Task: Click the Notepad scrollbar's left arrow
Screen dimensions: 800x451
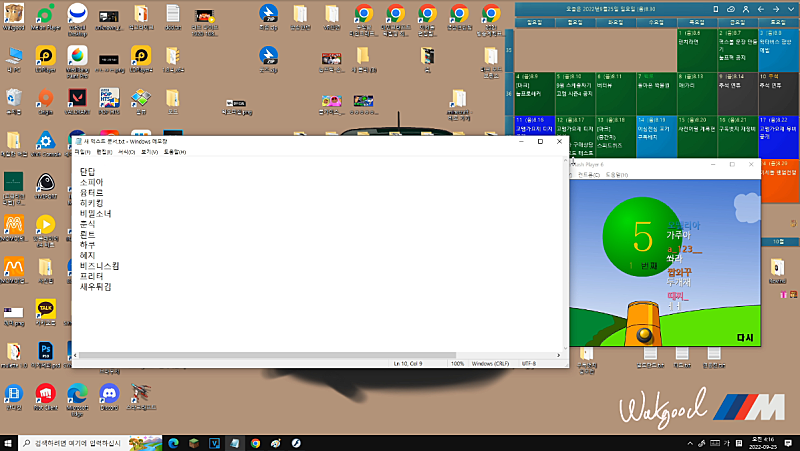Action: pos(76,355)
